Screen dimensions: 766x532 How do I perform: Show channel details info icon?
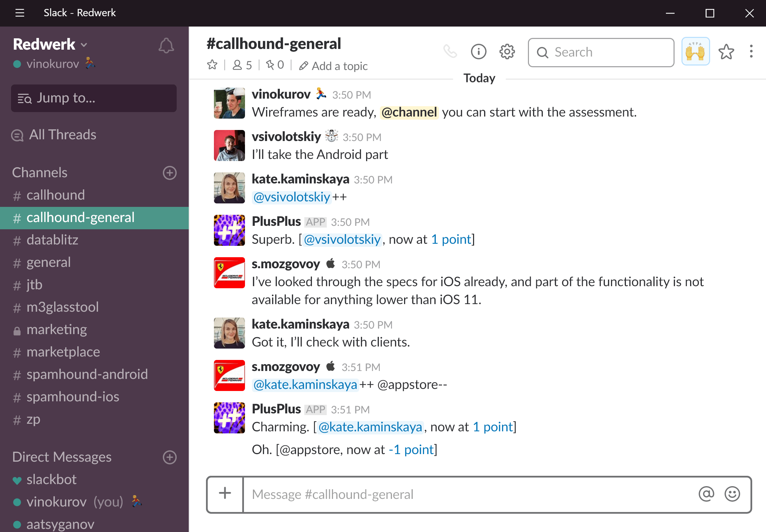(x=479, y=52)
